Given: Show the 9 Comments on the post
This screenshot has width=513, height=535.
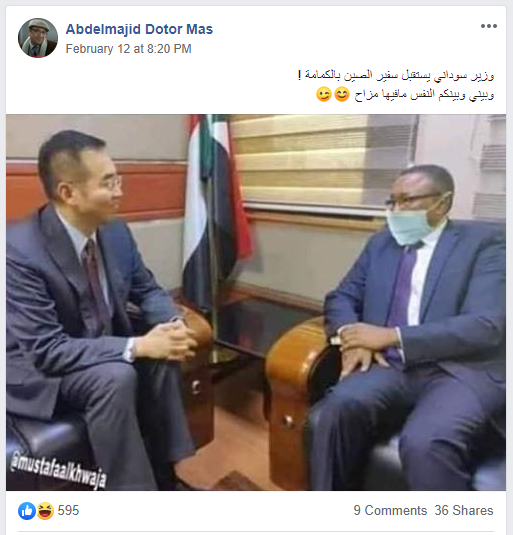Looking at the screenshot, I should 390,511.
